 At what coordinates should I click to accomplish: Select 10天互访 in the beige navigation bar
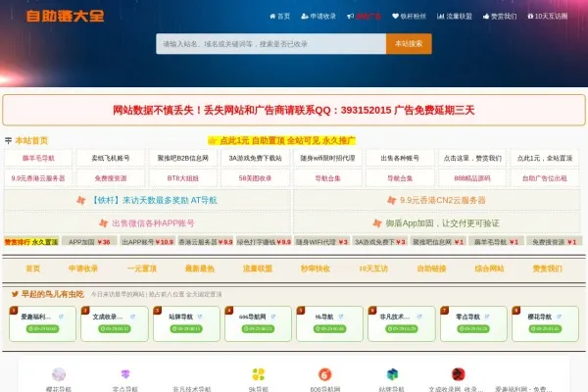[373, 269]
